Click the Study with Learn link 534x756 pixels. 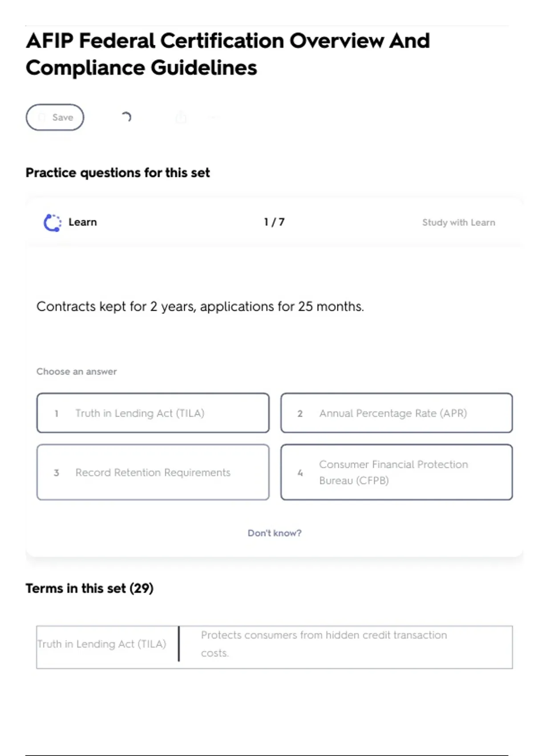458,222
